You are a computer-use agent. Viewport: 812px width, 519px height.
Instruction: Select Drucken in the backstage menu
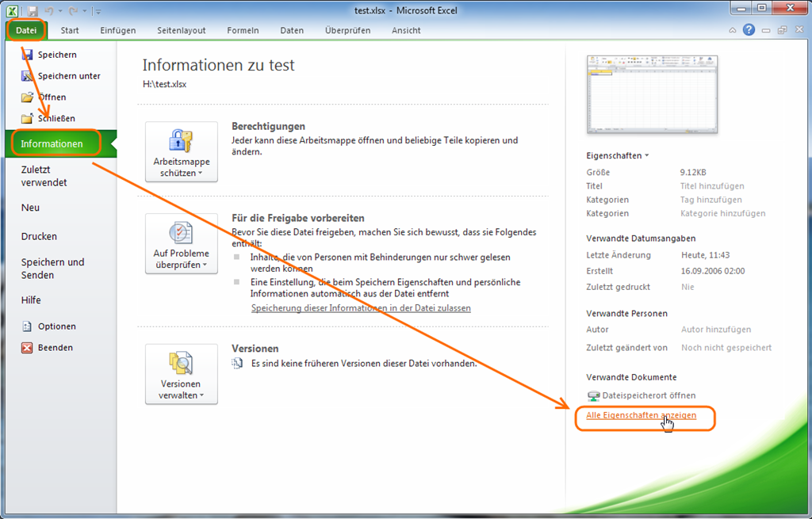click(x=39, y=236)
